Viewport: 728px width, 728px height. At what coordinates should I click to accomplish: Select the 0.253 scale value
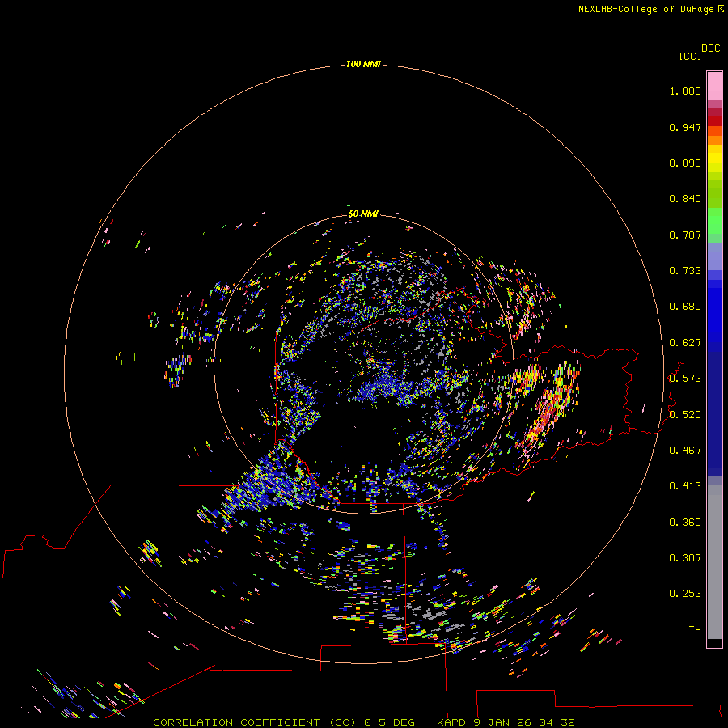click(685, 594)
